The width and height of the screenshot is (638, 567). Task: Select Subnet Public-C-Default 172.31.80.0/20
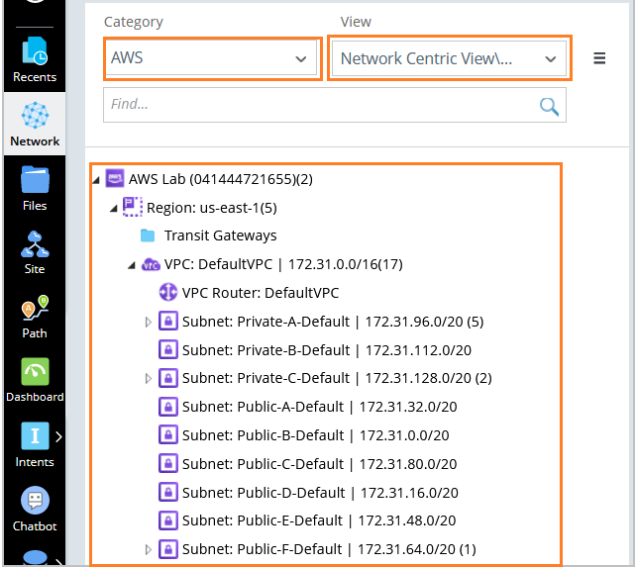click(x=318, y=464)
